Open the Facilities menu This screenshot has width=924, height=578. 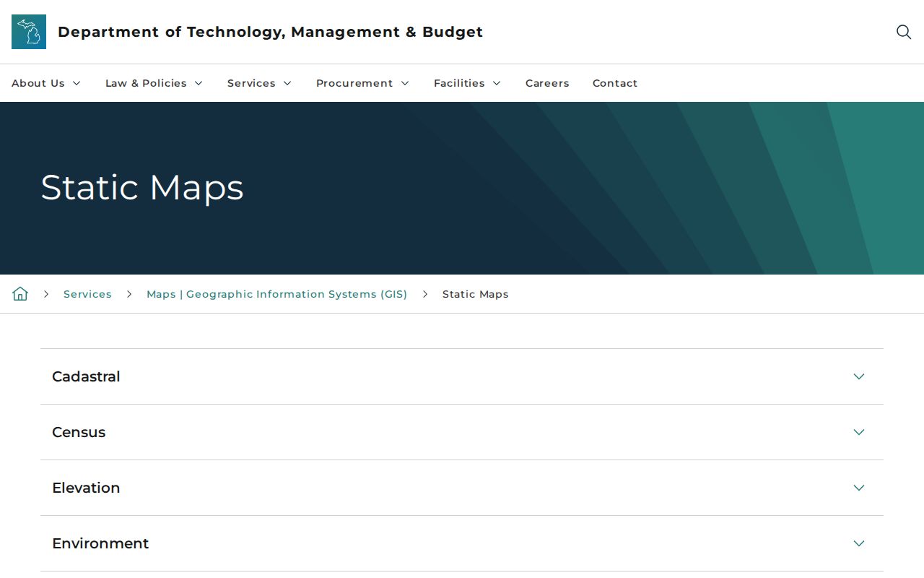468,83
